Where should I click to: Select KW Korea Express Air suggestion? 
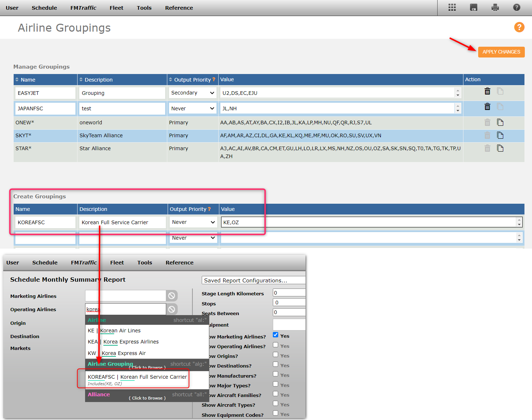[x=147, y=353]
